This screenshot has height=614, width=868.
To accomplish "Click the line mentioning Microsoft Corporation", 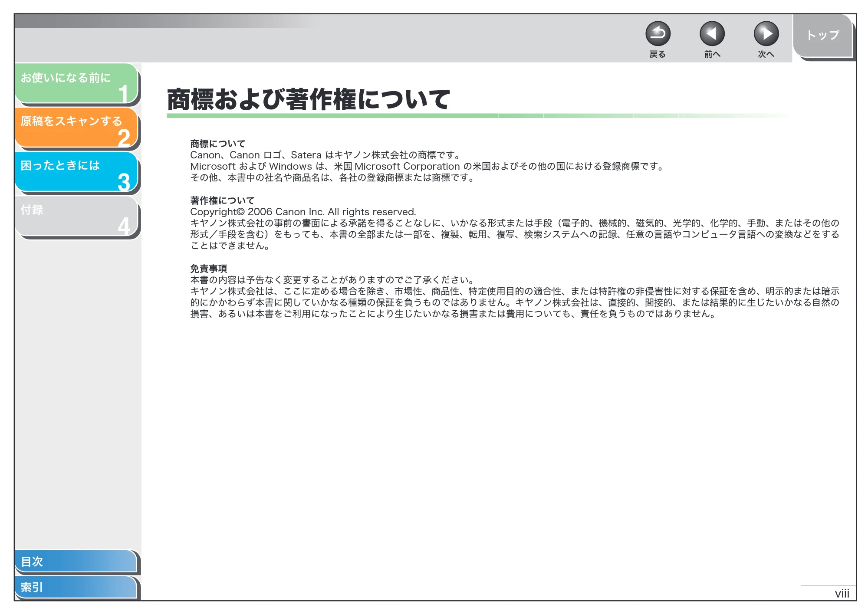I will pos(427,166).
